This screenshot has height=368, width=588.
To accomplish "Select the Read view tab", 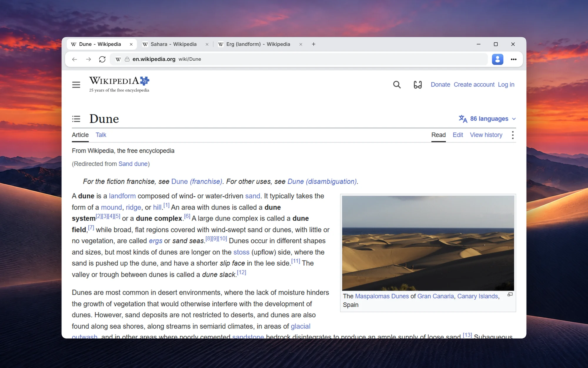I will click(438, 135).
